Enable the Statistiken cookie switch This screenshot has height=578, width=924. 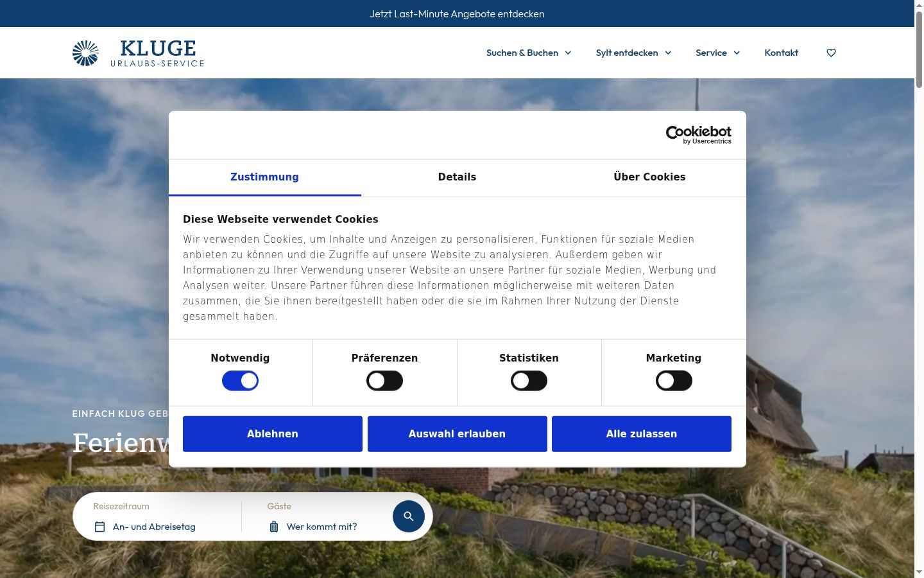(x=529, y=381)
